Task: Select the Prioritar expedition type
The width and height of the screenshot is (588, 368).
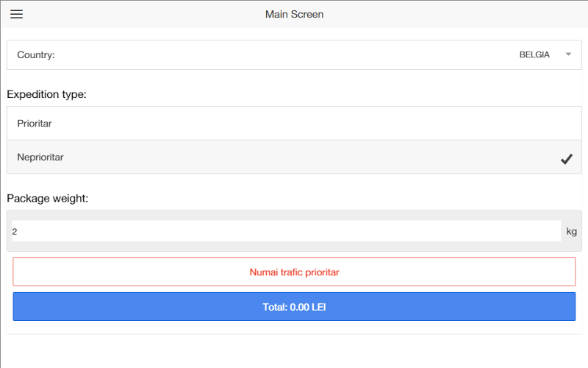Action: [x=294, y=124]
